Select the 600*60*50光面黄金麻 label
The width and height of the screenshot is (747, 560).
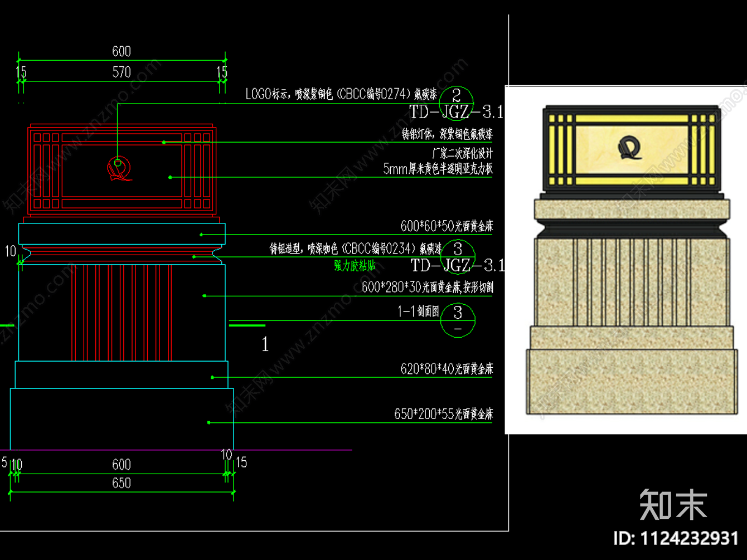pyautogui.click(x=447, y=226)
